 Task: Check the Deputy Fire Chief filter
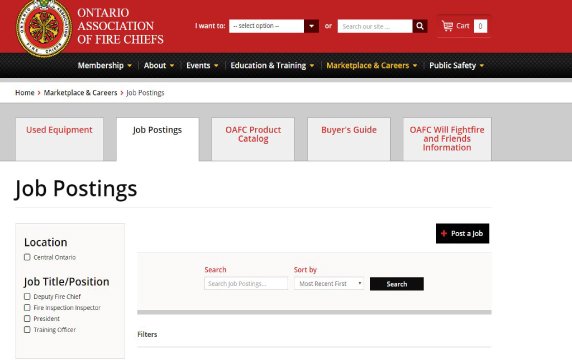[27, 297]
